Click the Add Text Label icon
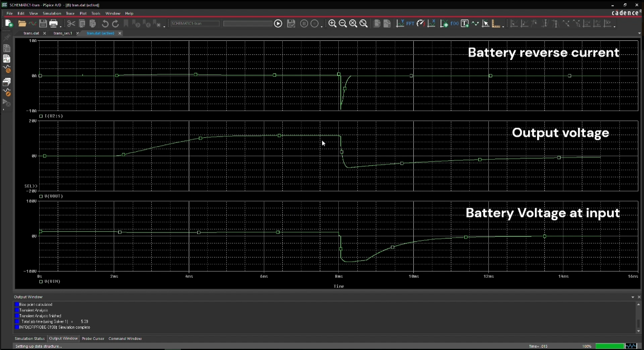This screenshot has width=644, height=350. tap(465, 24)
